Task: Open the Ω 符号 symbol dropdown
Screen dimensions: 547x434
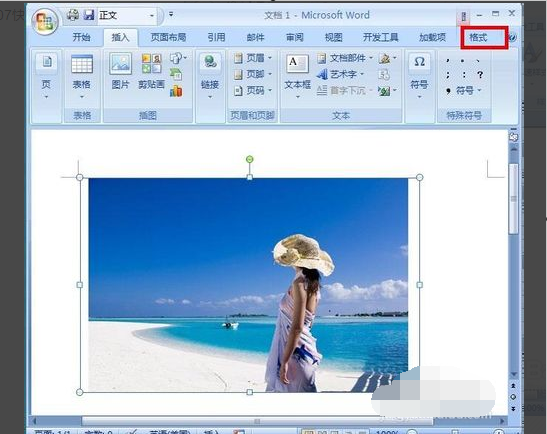Action: 419,76
